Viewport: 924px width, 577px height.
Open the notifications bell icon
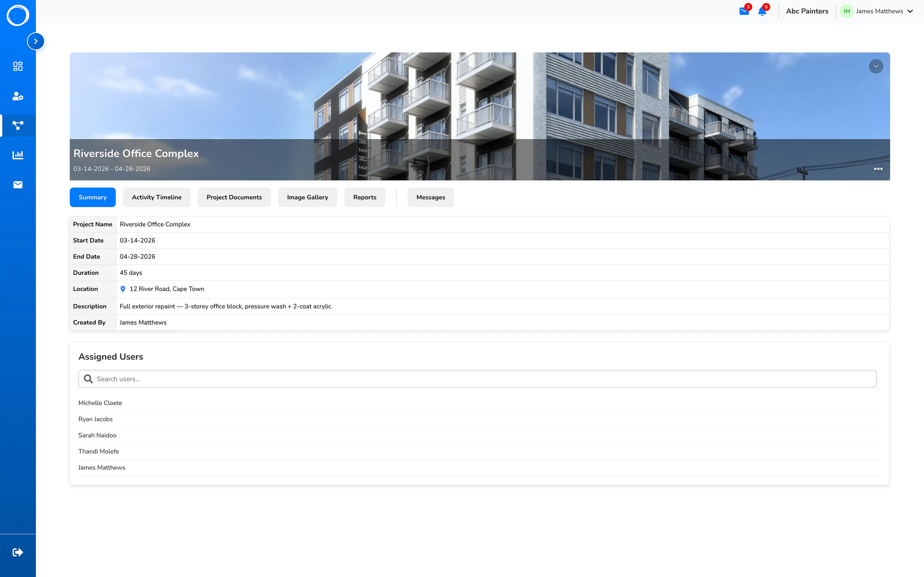coord(762,11)
